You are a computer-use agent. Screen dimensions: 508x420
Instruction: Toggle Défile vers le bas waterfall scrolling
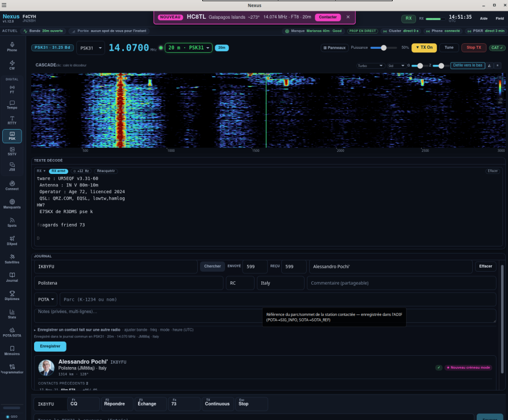point(468,65)
